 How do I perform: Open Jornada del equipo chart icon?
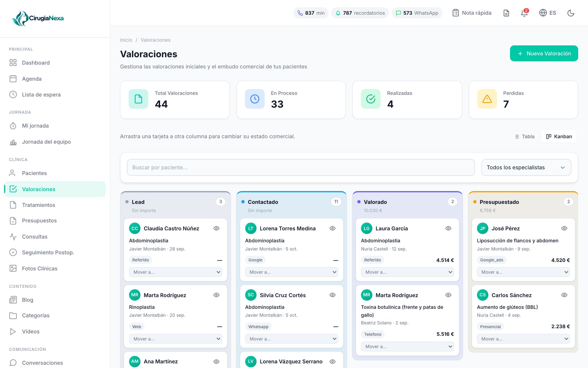click(13, 142)
